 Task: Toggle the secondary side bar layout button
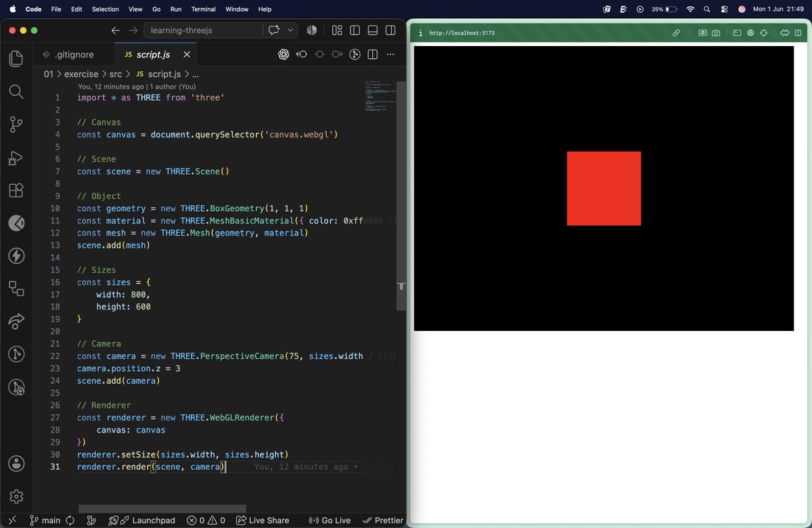click(x=390, y=30)
